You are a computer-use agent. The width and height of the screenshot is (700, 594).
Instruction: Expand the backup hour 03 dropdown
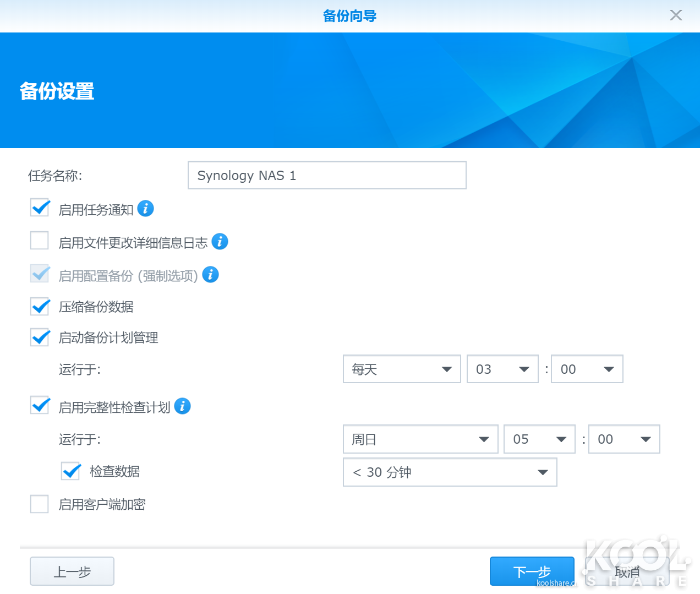(502, 369)
